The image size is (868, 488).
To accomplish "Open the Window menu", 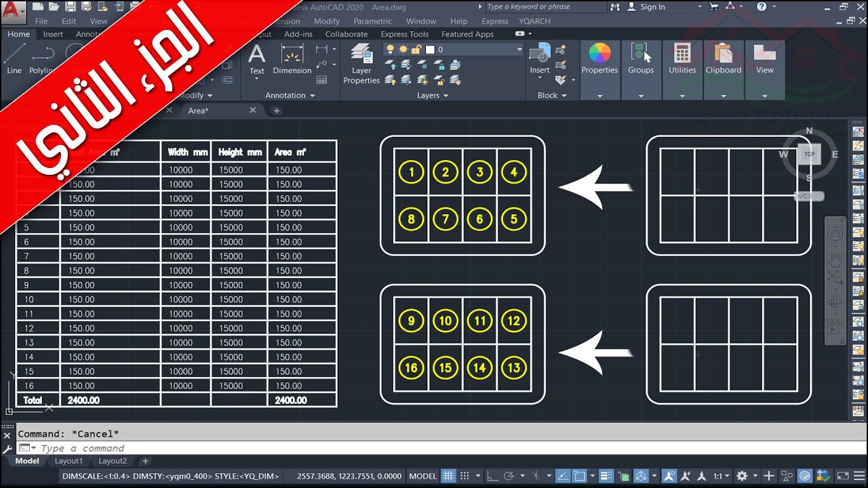I will (x=421, y=21).
